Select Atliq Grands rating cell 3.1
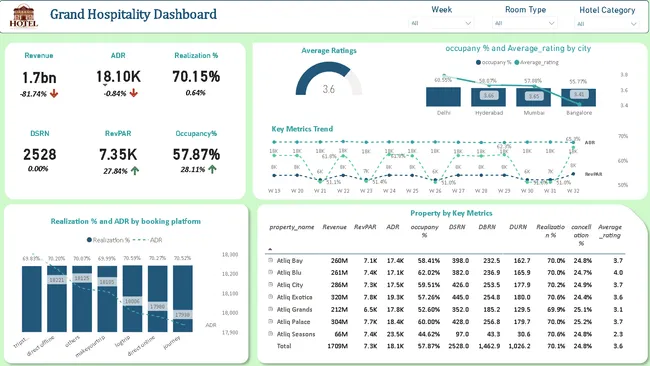This screenshot has height=366, width=650. point(618,309)
